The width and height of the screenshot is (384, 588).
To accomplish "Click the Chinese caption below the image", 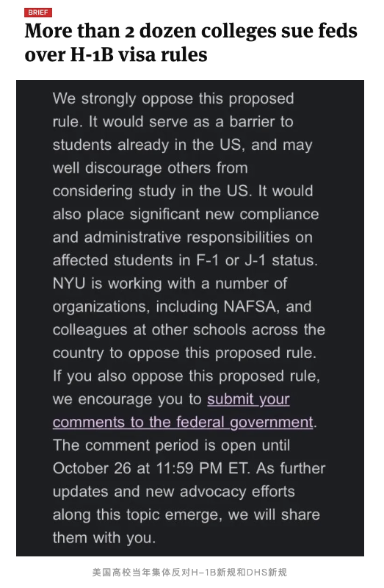I will (189, 573).
